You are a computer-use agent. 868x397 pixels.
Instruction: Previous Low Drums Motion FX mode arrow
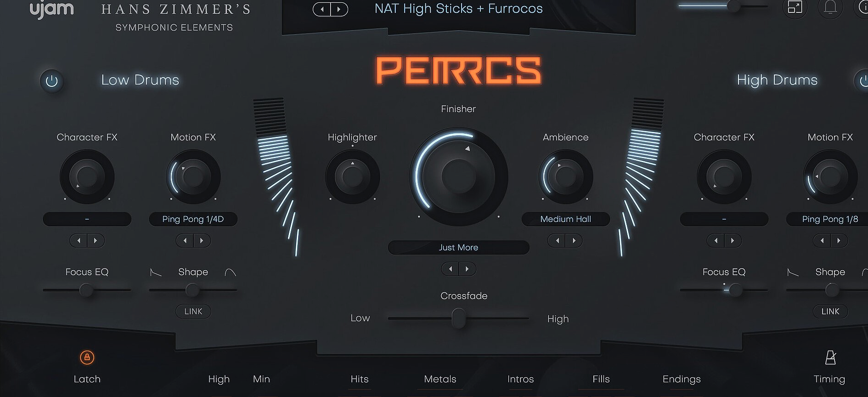(x=185, y=240)
